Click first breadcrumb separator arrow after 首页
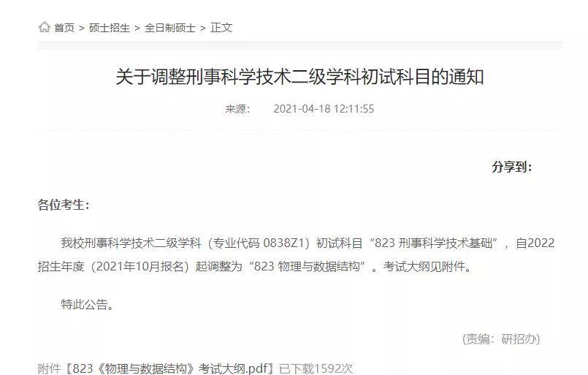Image resolution: width=588 pixels, height=375 pixels. pos(82,29)
